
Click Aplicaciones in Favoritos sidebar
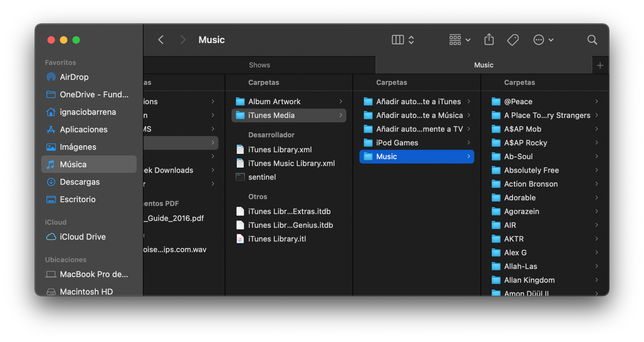coord(83,130)
